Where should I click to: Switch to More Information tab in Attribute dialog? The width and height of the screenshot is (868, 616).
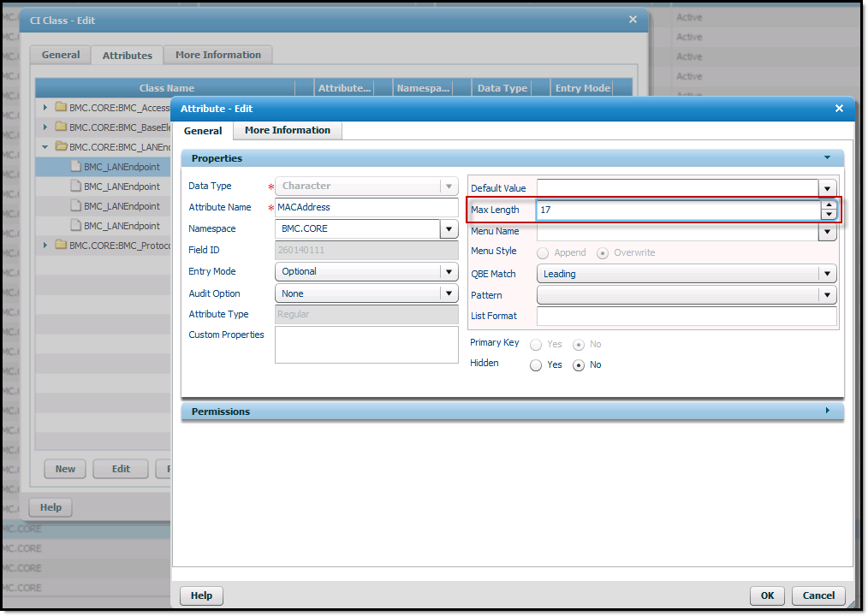(x=287, y=131)
